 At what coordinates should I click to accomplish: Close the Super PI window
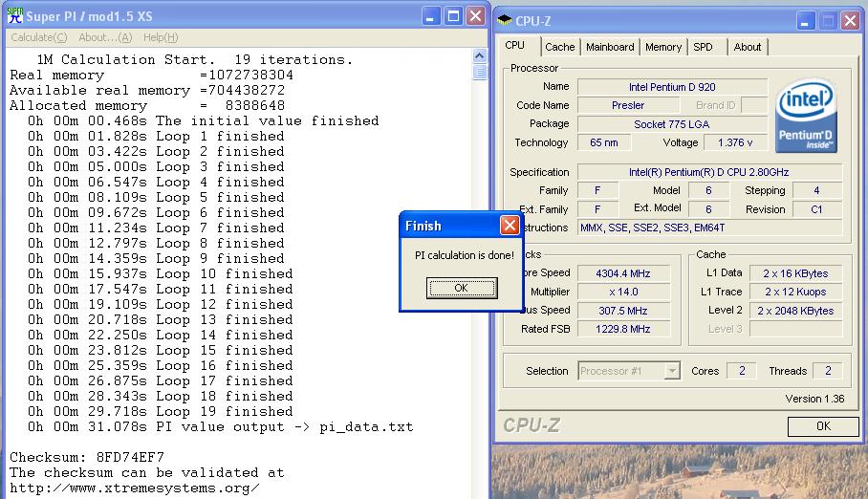(475, 16)
